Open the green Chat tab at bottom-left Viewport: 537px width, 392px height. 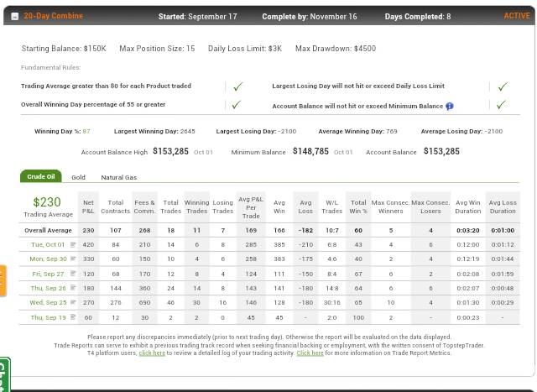[x=5, y=374]
